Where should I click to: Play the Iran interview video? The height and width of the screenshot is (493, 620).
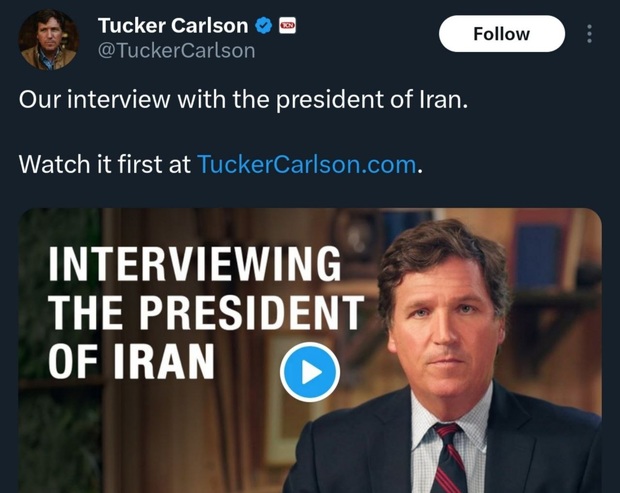point(310,372)
